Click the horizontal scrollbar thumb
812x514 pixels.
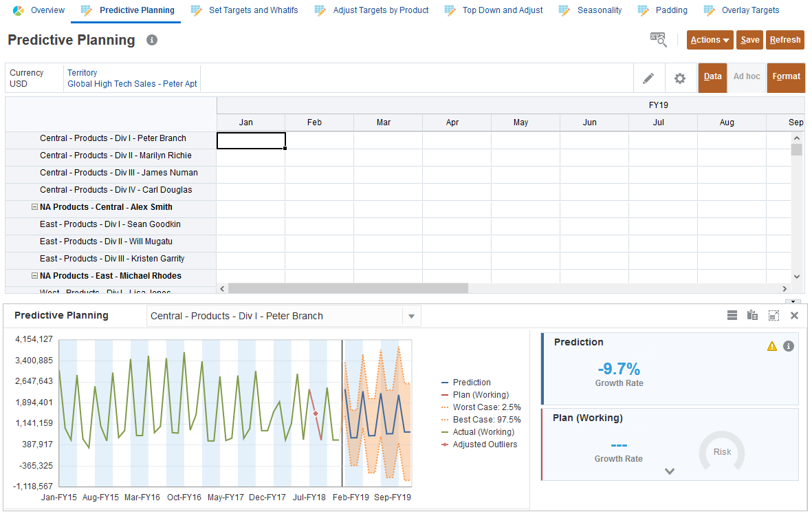[x=348, y=288]
